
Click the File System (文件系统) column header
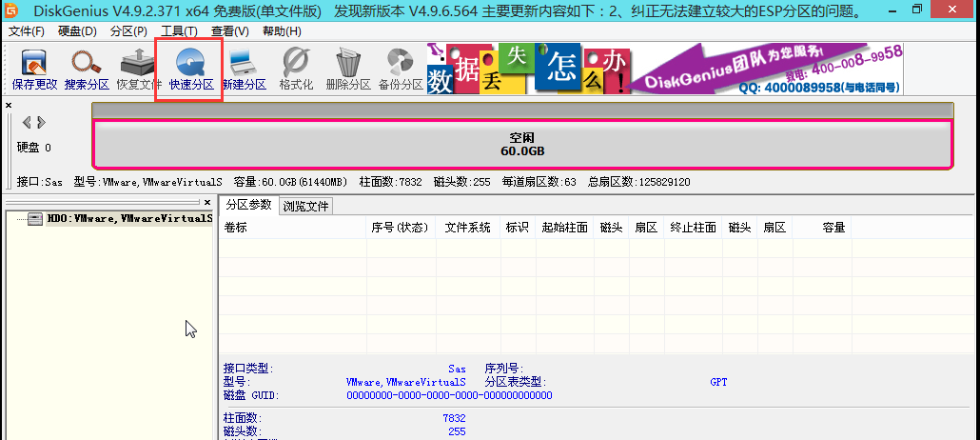point(468,228)
